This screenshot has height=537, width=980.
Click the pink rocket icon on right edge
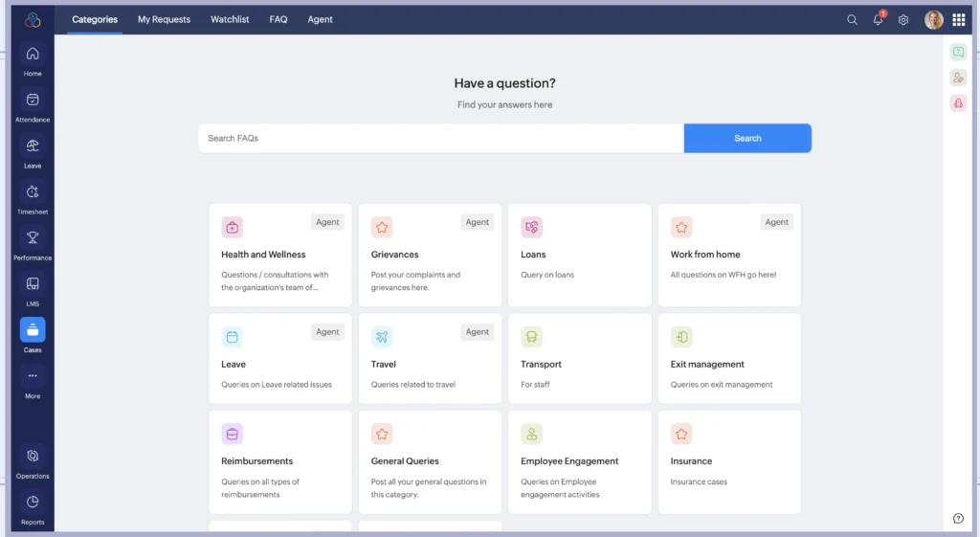coord(958,103)
